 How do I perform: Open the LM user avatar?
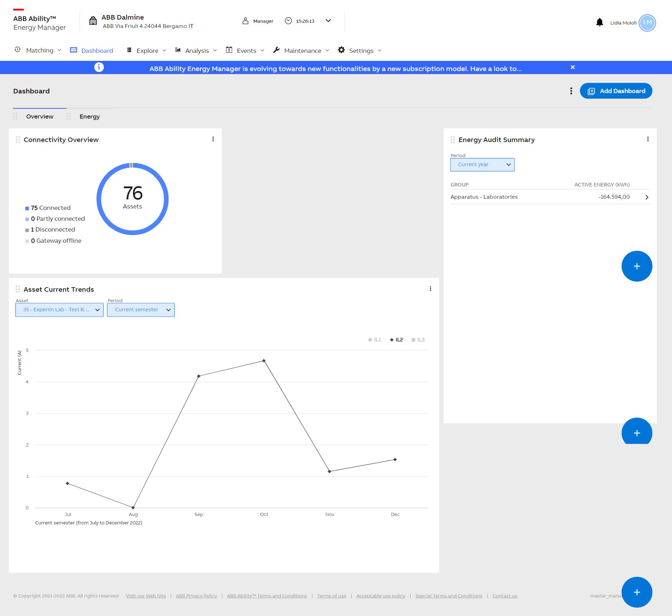click(x=647, y=23)
